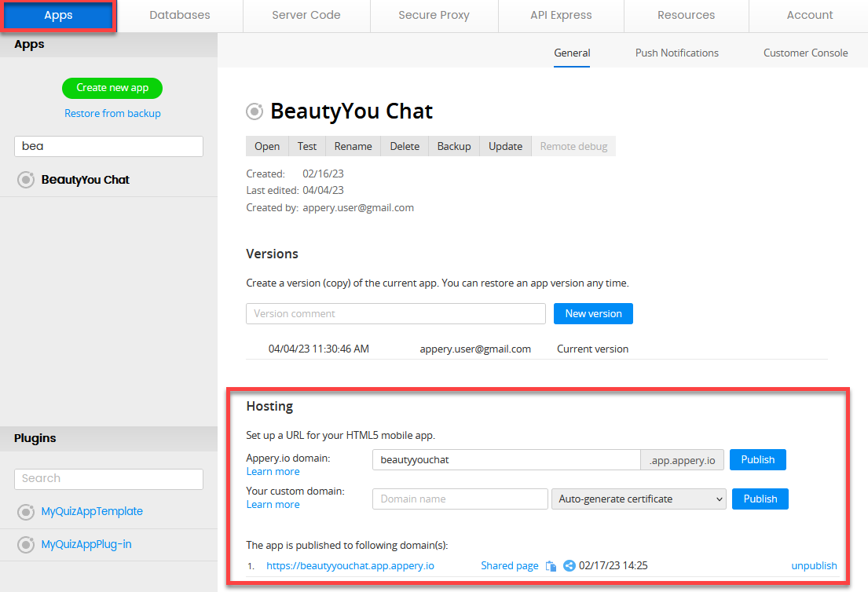Click the Test button
The width and height of the screenshot is (868, 592).
306,147
